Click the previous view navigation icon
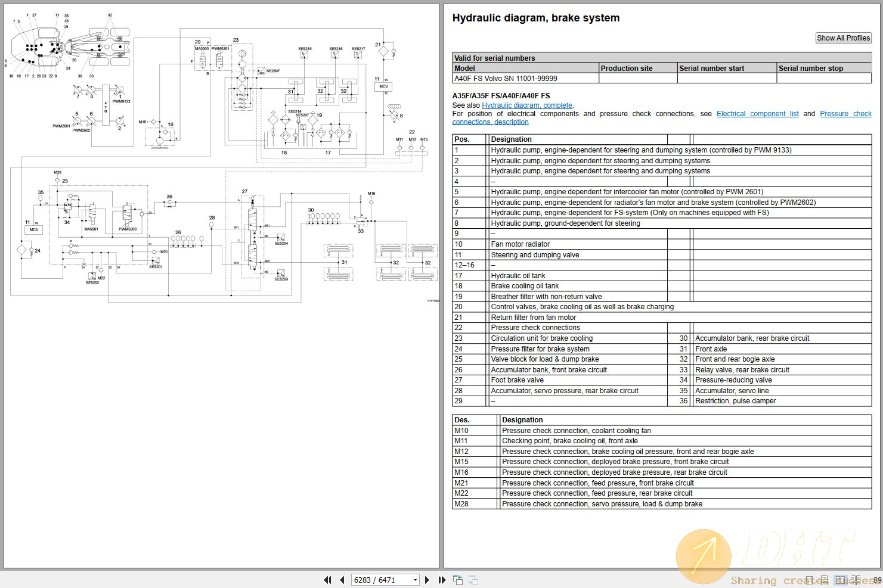The height and width of the screenshot is (588, 883). click(x=458, y=580)
